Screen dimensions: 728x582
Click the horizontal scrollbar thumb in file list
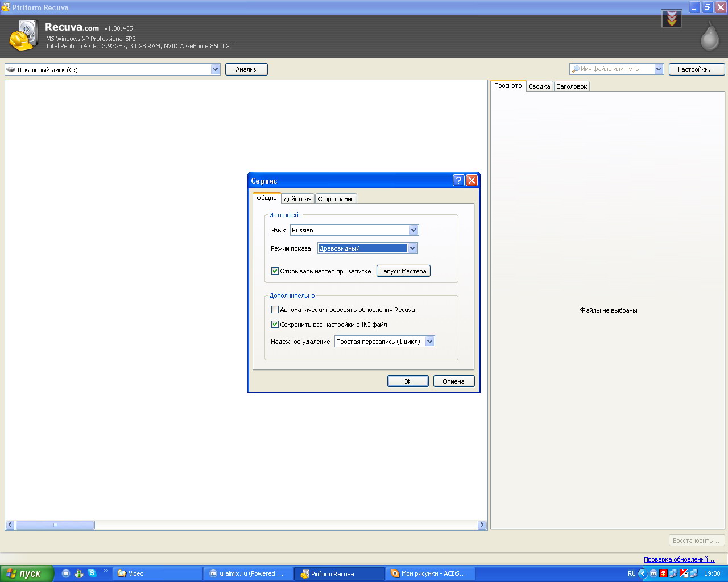tap(55, 525)
